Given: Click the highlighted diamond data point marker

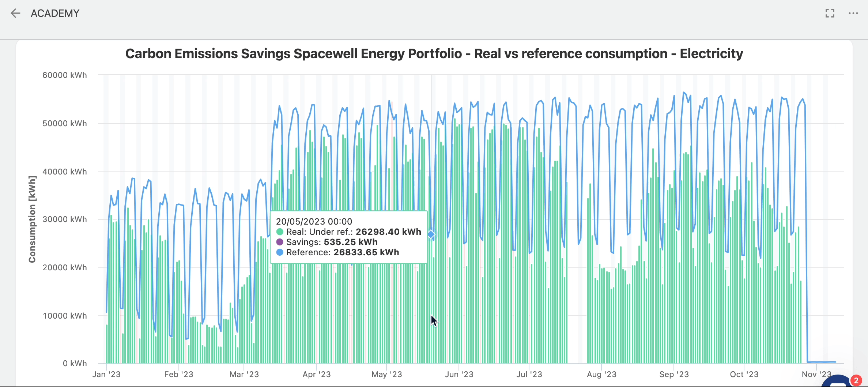Looking at the screenshot, I should [x=431, y=234].
